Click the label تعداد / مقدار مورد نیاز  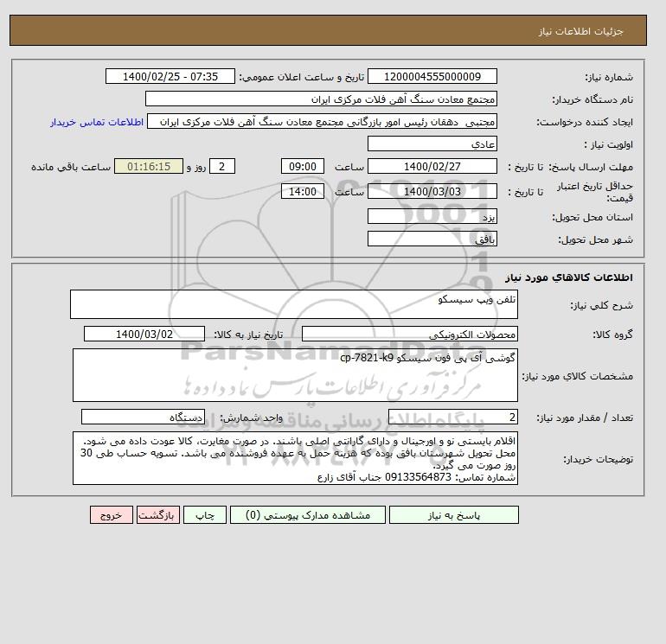(585, 418)
